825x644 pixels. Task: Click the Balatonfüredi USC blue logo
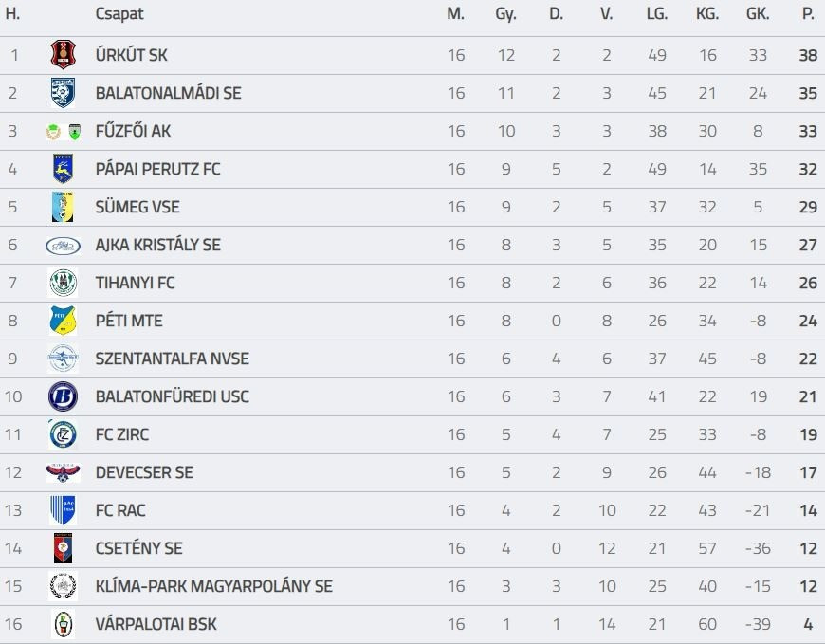coord(63,396)
